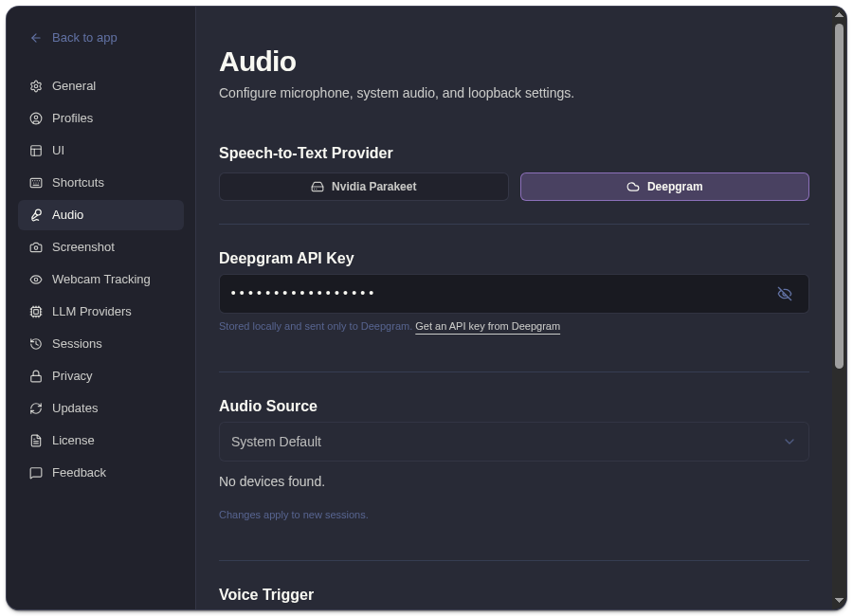Screen dimensions: 853x616
Task: Click the UI layout icon
Action: click(x=36, y=150)
